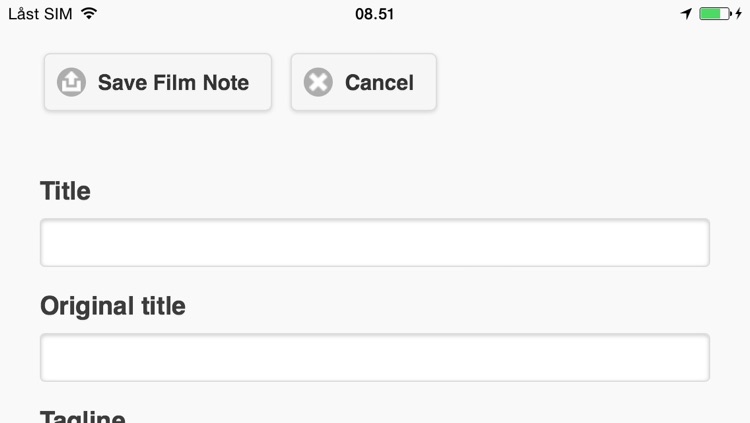The image size is (750, 423).
Task: Focus the Title text input field
Action: click(x=375, y=243)
